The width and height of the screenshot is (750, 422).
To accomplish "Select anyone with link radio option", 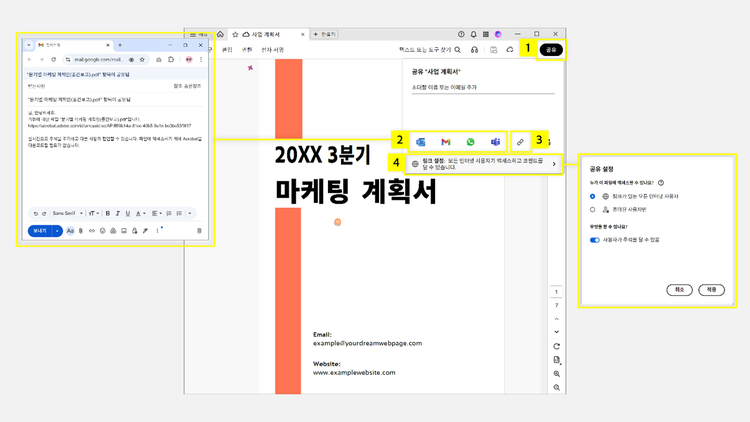I will point(593,196).
